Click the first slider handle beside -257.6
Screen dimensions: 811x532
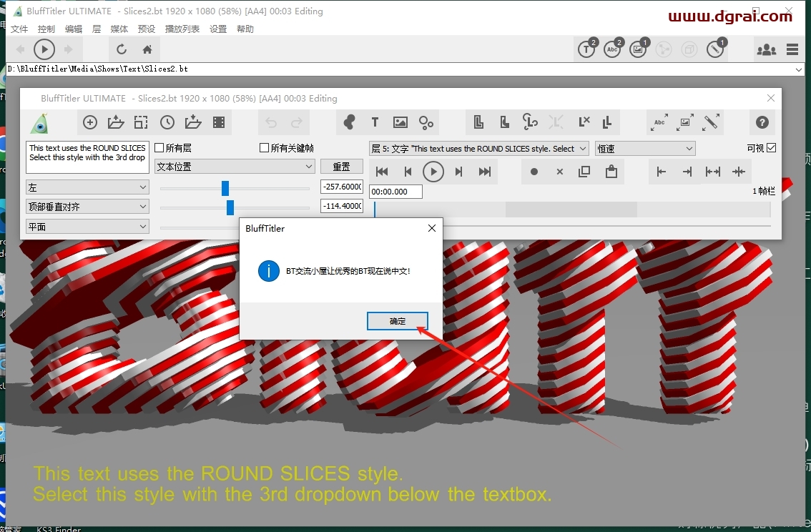[x=225, y=188]
